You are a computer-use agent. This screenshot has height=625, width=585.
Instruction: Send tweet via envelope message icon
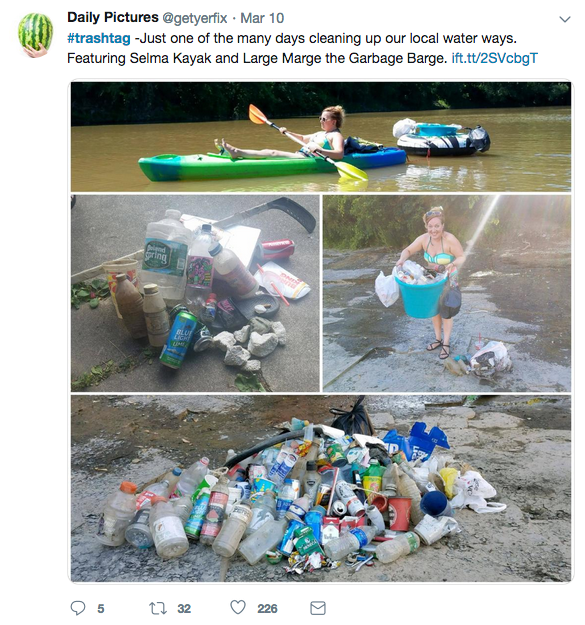click(x=318, y=608)
